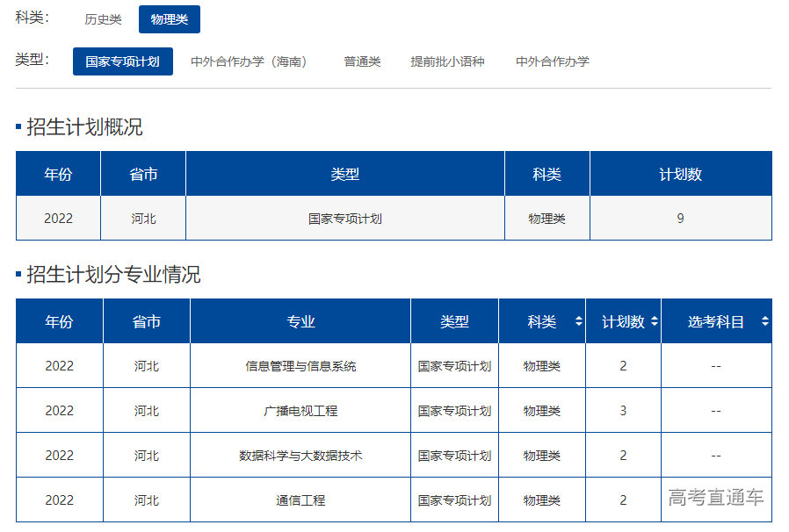
Task: Click the sort icon on 科类 column
Action: [x=580, y=321]
